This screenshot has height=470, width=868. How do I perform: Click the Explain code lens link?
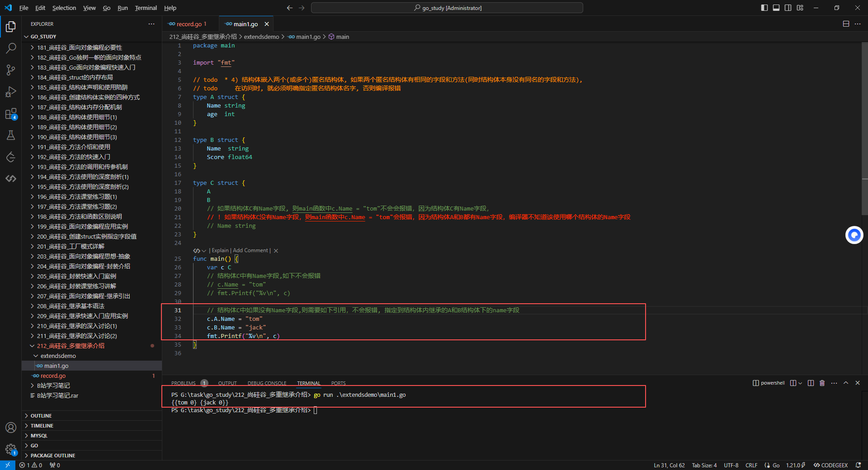tap(220, 251)
